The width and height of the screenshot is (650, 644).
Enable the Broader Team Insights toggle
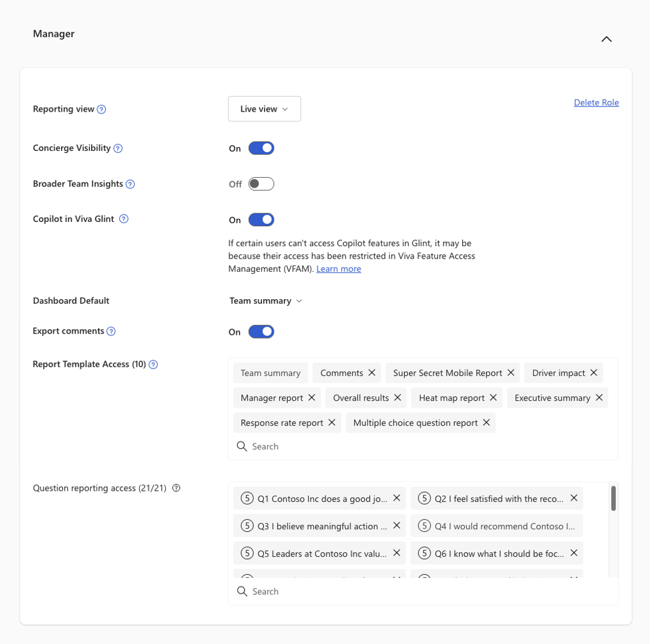(261, 184)
